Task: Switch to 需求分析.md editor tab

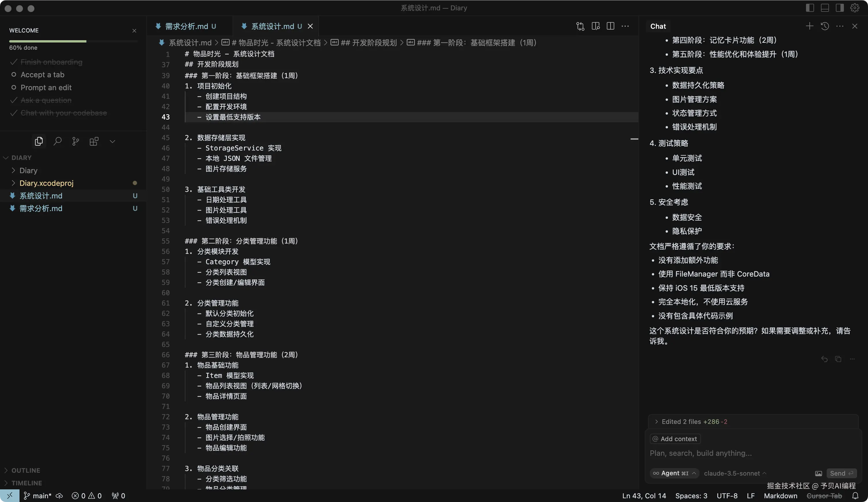Action: tap(186, 26)
